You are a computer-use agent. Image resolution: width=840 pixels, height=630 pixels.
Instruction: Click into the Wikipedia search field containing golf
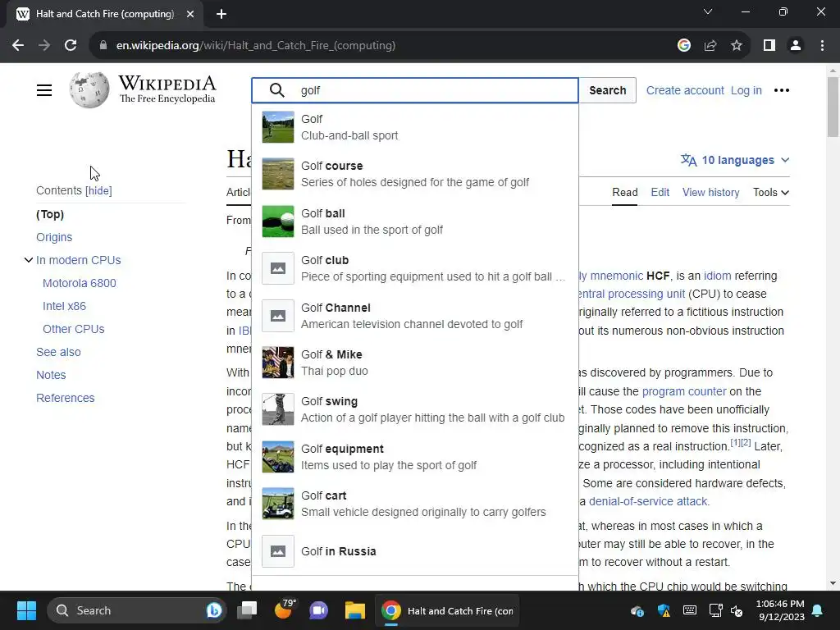[414, 90]
